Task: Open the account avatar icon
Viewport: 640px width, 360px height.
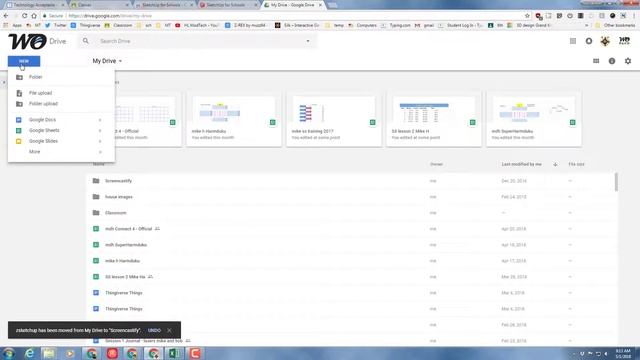Action: click(605, 41)
